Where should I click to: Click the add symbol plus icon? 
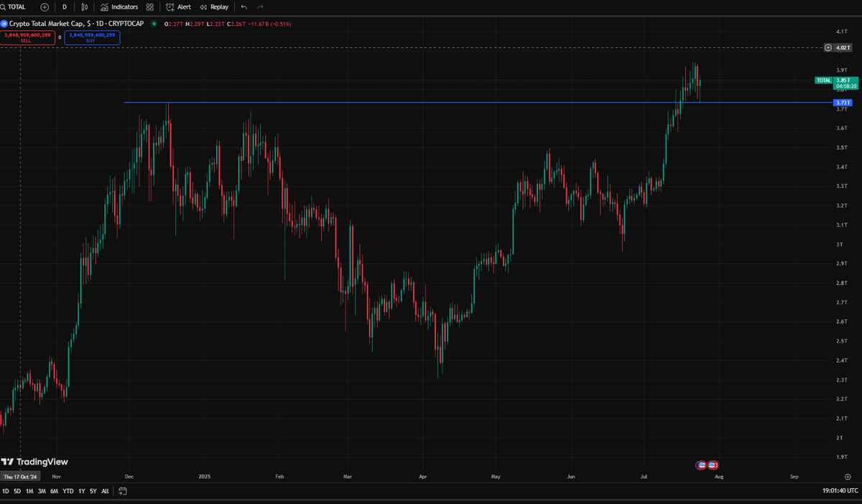click(x=45, y=6)
